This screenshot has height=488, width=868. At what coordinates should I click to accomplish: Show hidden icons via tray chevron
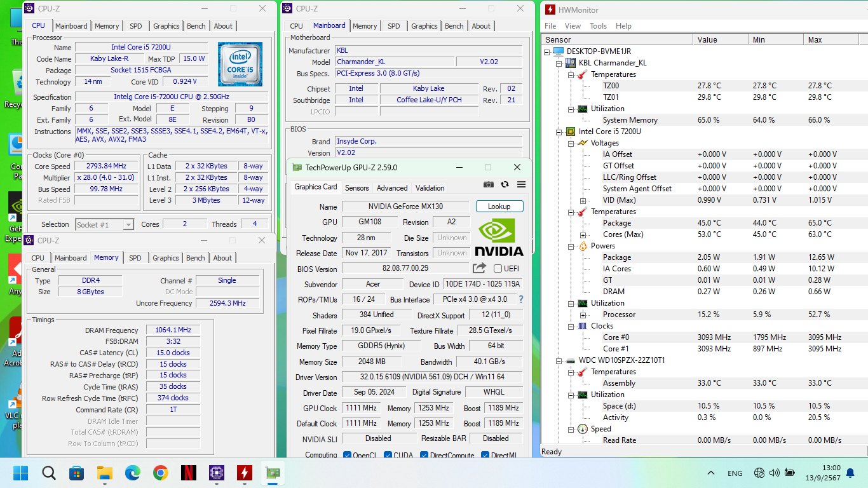tap(711, 473)
